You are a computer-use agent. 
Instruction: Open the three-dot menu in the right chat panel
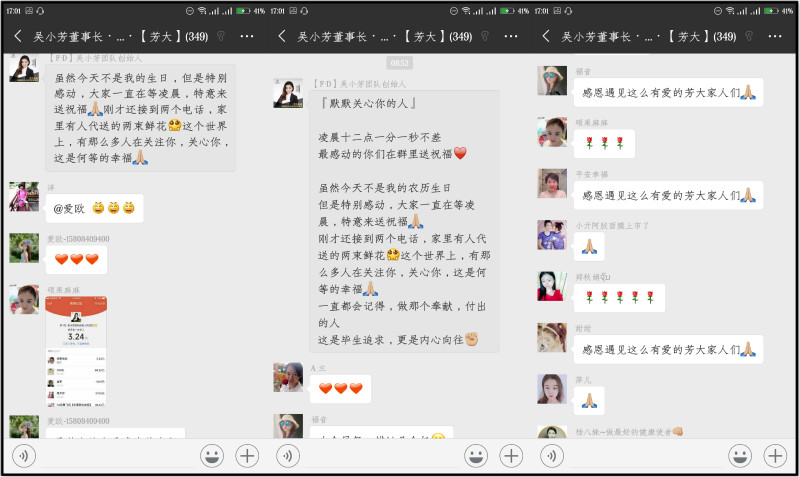(775, 36)
